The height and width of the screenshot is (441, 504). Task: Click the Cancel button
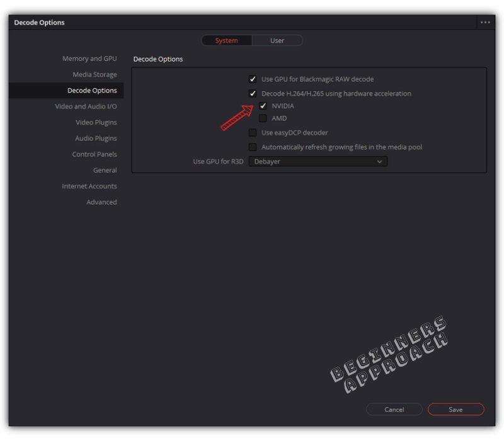[x=394, y=409]
